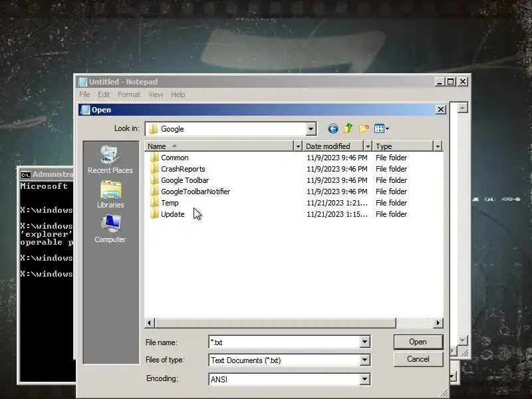Expand the Encoding dropdown
Viewport: 532px width, 399px height.
364,379
